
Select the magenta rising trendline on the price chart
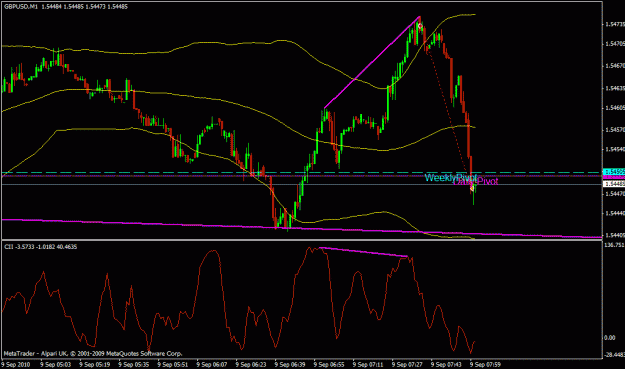tap(372, 63)
